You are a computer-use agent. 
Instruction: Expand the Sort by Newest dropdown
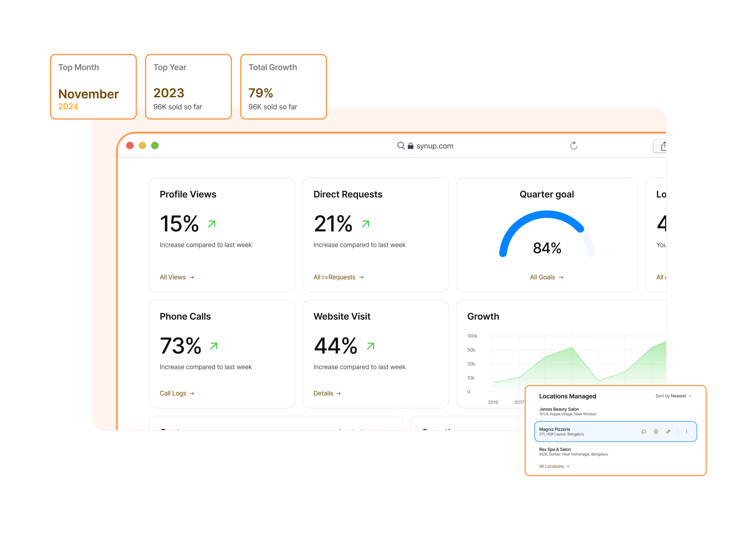pyautogui.click(x=673, y=396)
